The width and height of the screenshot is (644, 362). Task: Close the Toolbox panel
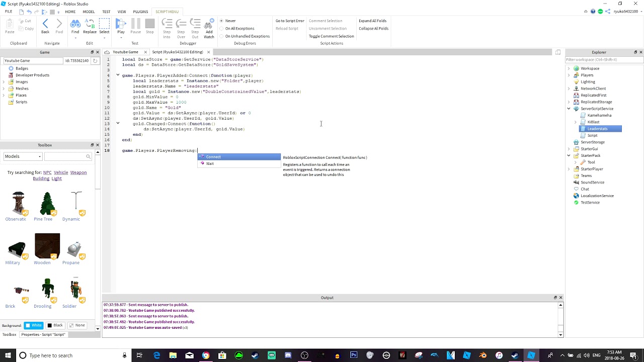98,145
